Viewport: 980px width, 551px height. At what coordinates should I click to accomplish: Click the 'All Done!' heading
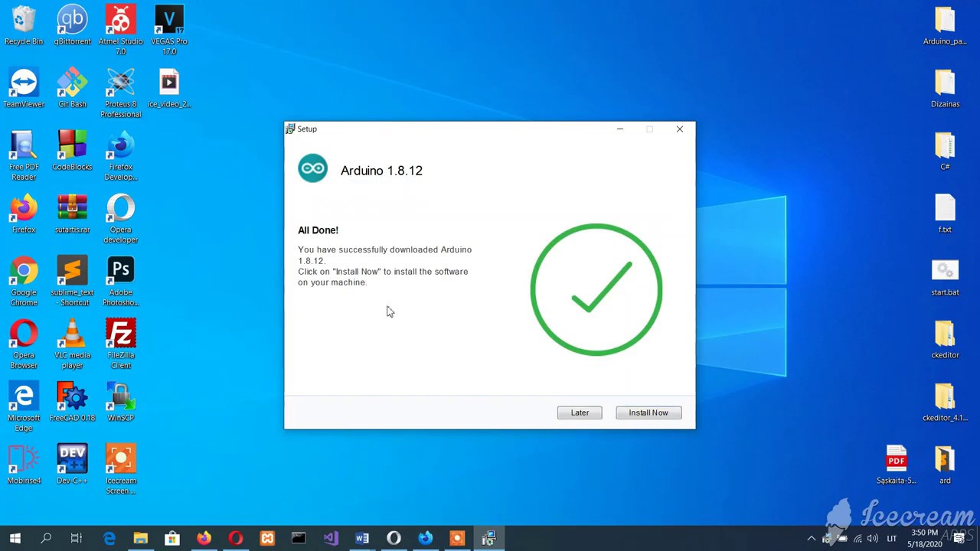coord(318,230)
